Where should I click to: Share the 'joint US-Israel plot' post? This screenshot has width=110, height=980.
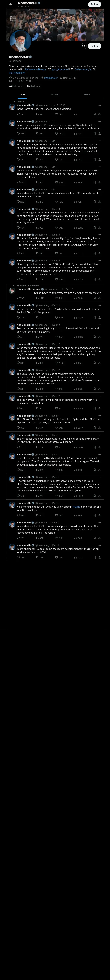(100, 515)
